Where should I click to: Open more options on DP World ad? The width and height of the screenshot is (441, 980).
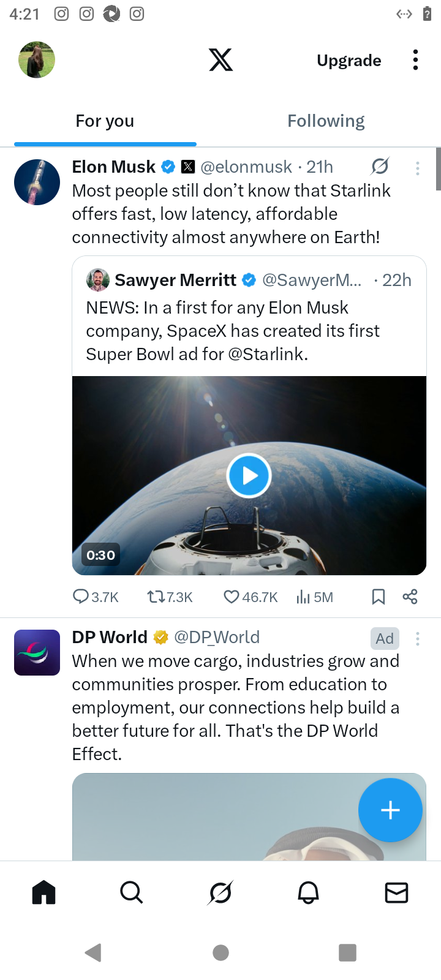(418, 639)
